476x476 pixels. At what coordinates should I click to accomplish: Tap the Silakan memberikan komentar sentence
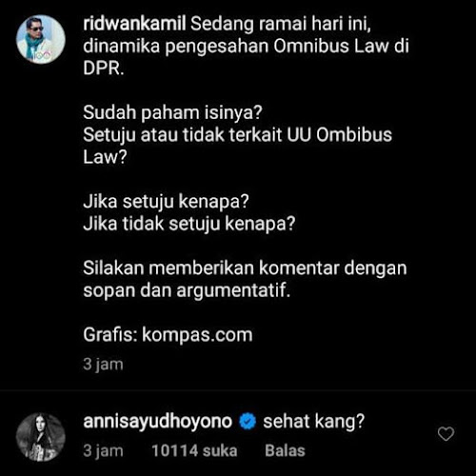click(245, 280)
